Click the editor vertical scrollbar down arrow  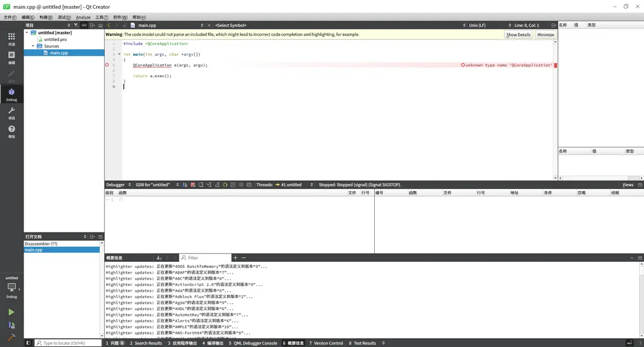click(x=555, y=178)
